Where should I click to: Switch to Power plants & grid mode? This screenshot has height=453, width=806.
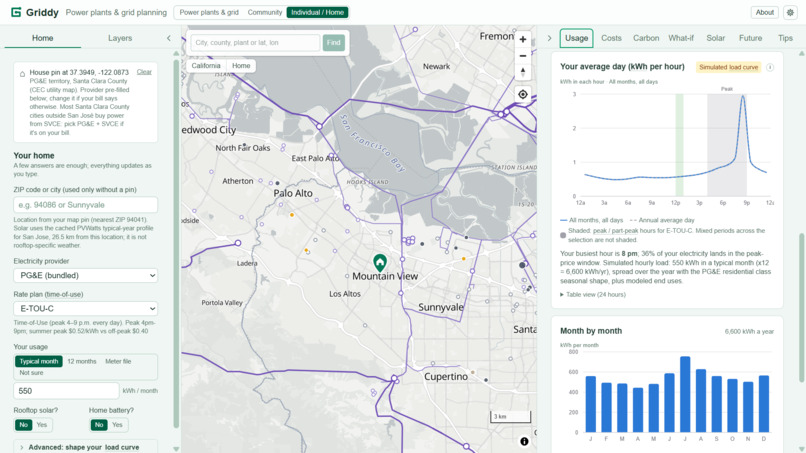[x=209, y=12]
